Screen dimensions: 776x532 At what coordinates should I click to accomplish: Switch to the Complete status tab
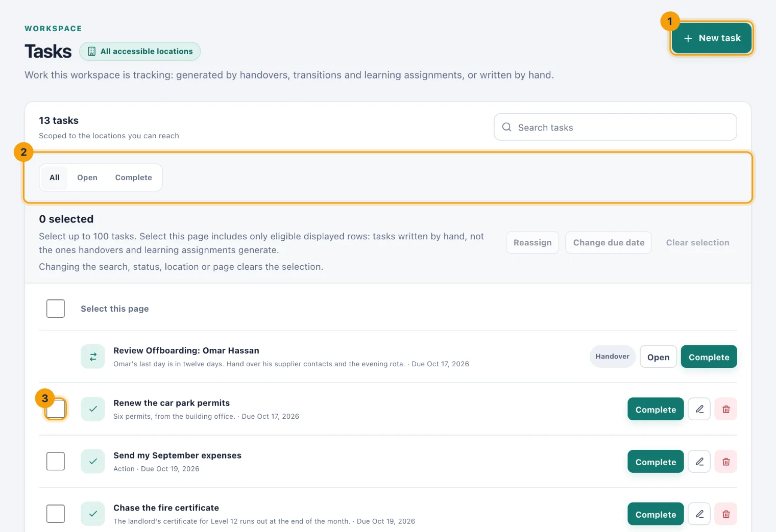coord(134,178)
